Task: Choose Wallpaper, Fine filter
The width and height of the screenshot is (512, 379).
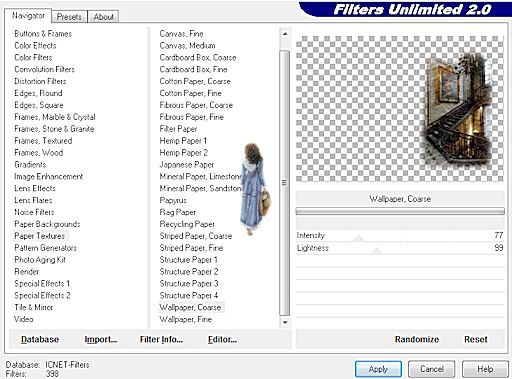Action: tap(186, 319)
